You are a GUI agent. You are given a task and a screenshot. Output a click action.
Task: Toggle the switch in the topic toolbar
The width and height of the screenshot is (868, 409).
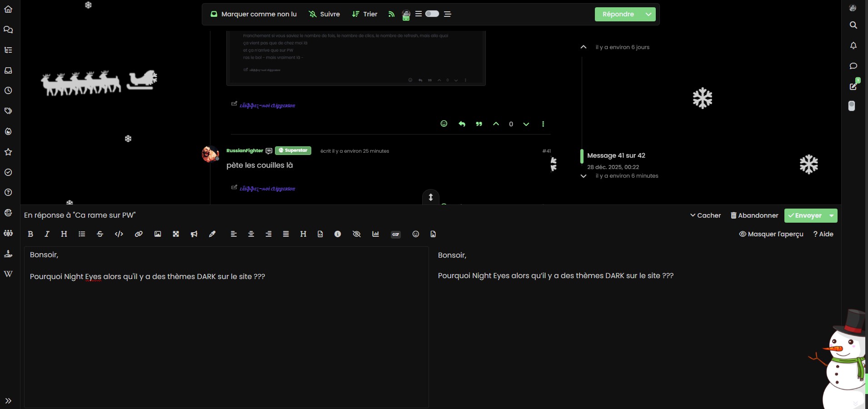click(432, 14)
